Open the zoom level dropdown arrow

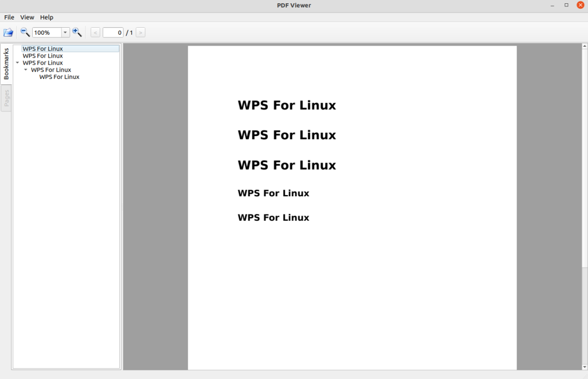65,33
